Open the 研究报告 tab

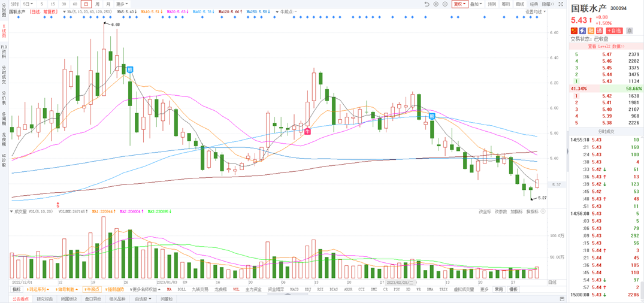point(44,299)
